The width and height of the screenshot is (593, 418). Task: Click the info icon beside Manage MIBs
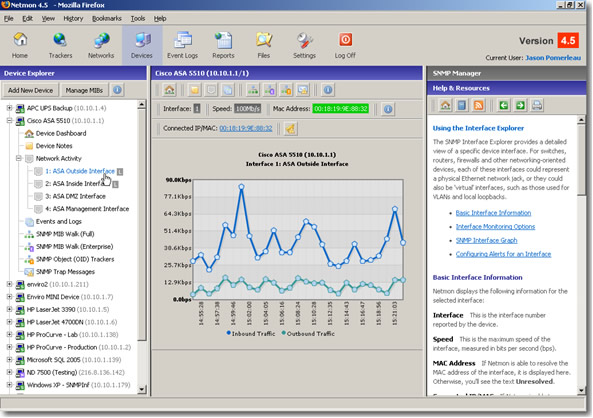point(118,90)
